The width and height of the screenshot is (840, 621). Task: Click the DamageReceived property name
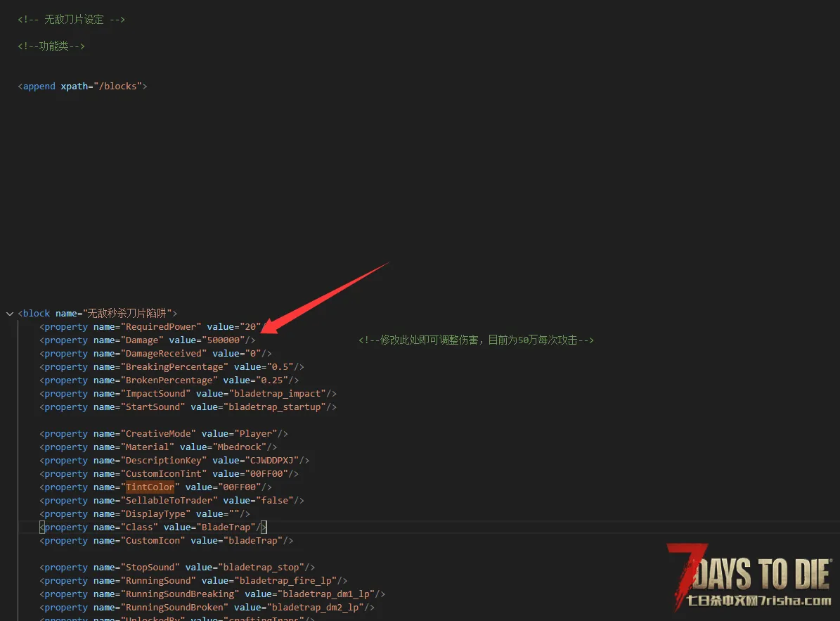(x=164, y=354)
